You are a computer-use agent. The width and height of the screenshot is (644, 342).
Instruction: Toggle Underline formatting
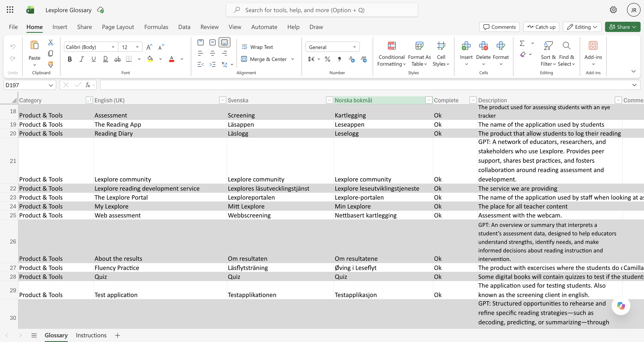[x=94, y=59]
